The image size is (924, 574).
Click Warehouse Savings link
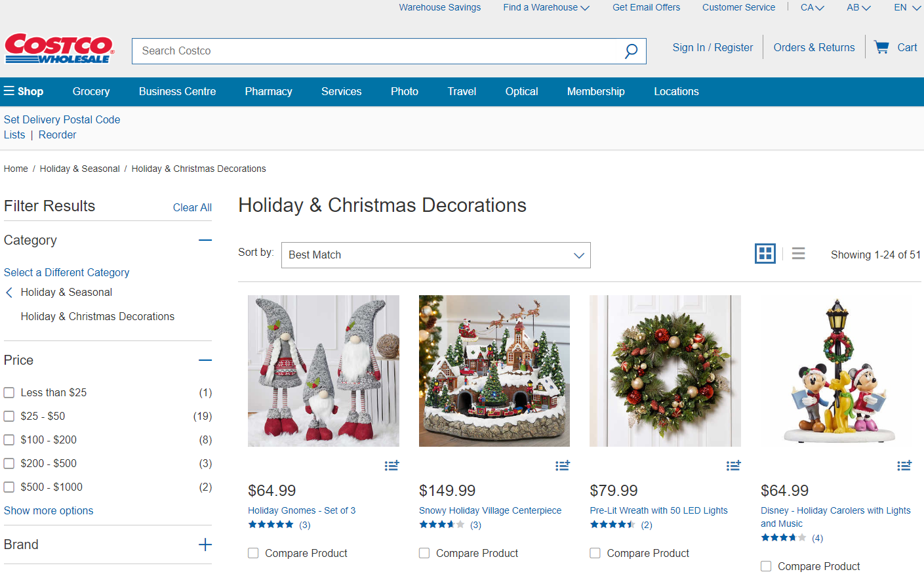[x=440, y=7]
